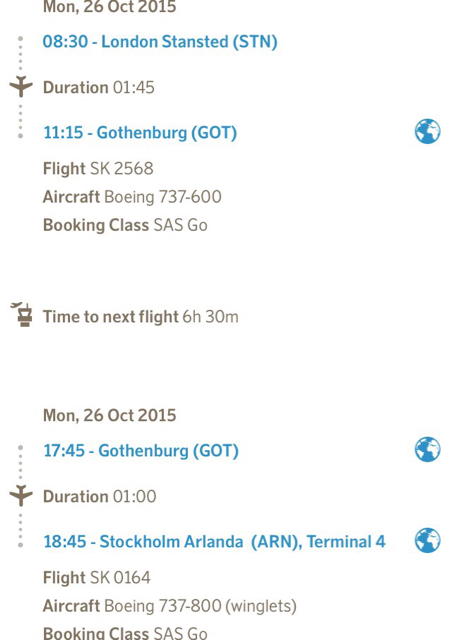Click Booking Class SAS Go under SK 2568
451x640 pixels.
pyautogui.click(x=125, y=225)
